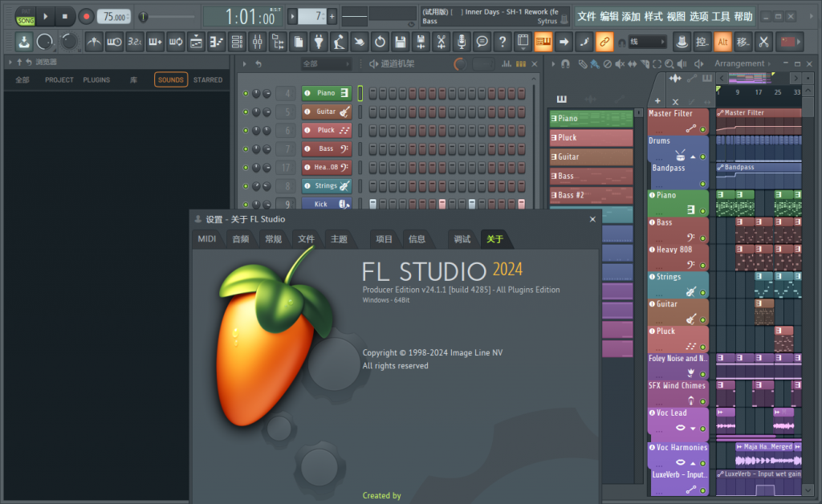Select the zoom magnifier tool in playlist toolbar
This screenshot has width=822, height=504.
[x=669, y=64]
